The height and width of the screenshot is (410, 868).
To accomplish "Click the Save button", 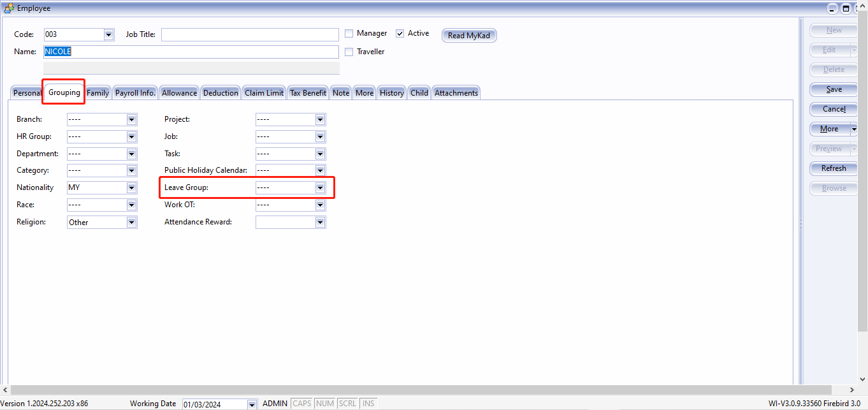I will click(x=833, y=89).
